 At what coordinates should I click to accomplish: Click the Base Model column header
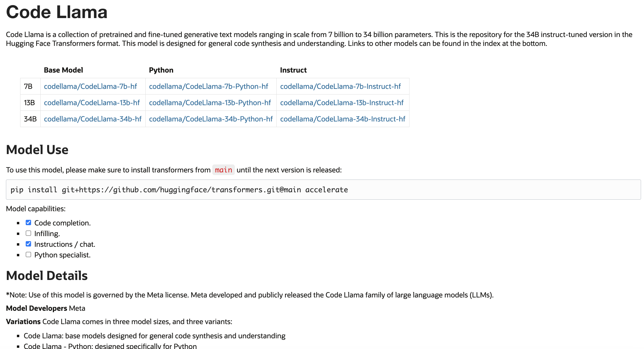click(63, 70)
